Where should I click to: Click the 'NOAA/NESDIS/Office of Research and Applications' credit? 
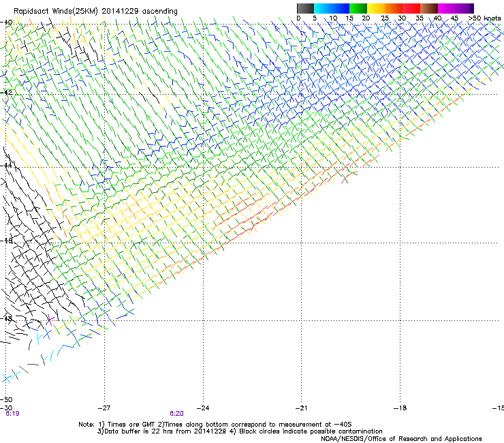pyautogui.click(x=401, y=439)
